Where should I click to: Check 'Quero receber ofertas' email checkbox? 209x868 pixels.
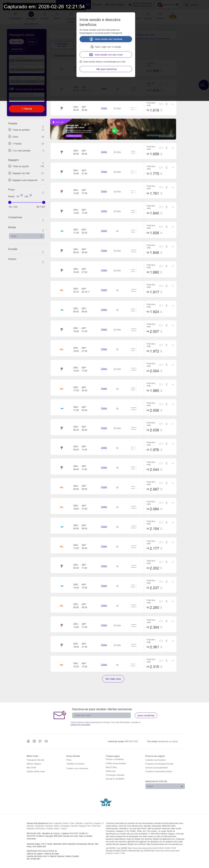click(x=81, y=62)
